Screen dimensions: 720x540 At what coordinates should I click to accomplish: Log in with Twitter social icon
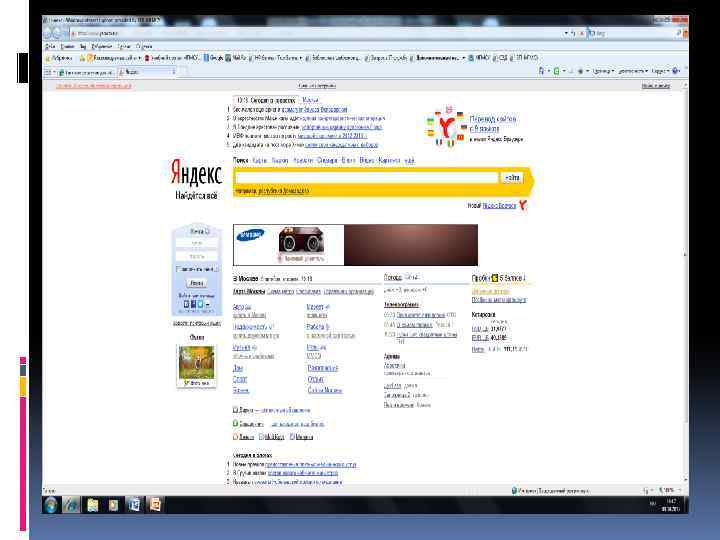[x=200, y=304]
